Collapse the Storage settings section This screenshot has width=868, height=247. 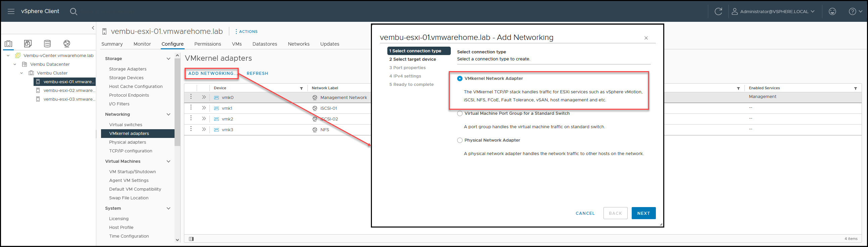(168, 59)
